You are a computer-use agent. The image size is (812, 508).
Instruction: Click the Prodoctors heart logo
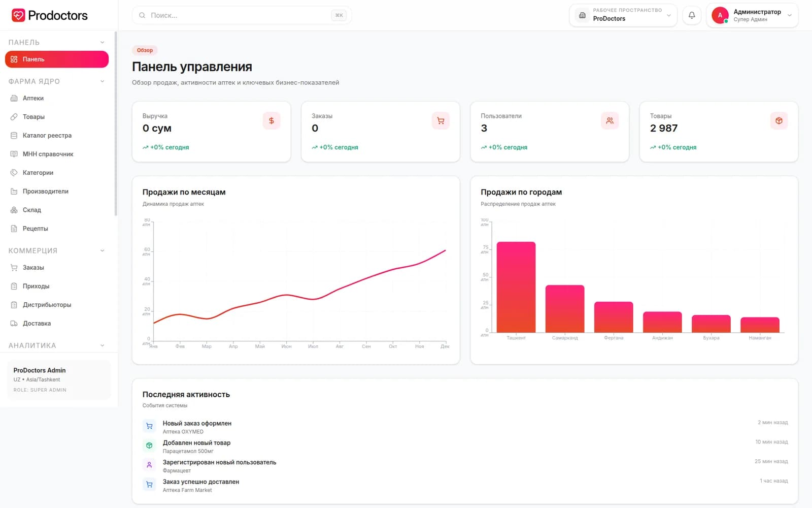pos(18,15)
